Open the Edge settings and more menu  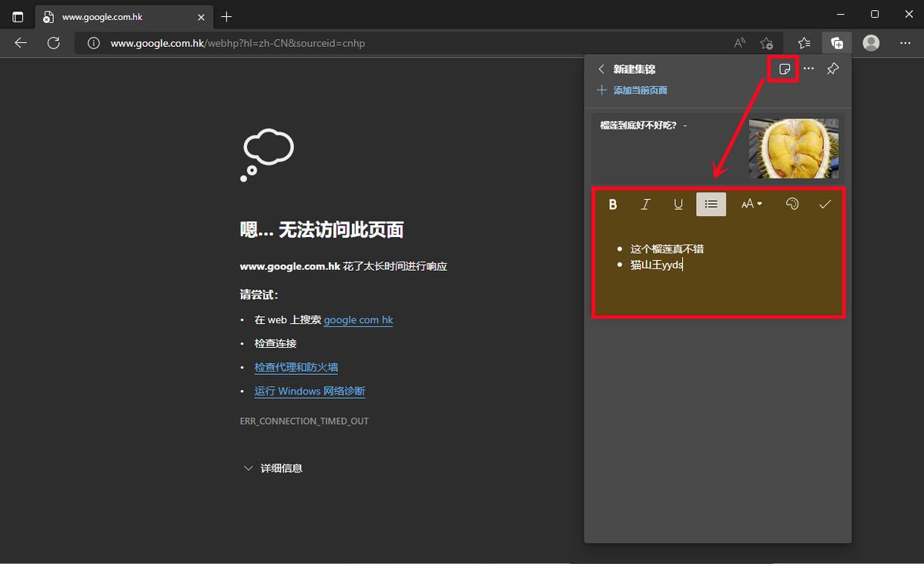tap(906, 43)
